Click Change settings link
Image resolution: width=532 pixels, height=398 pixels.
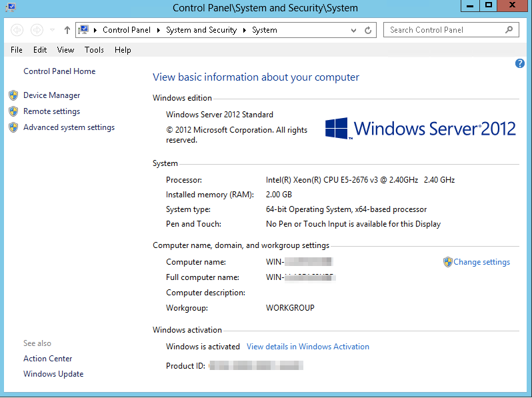481,262
